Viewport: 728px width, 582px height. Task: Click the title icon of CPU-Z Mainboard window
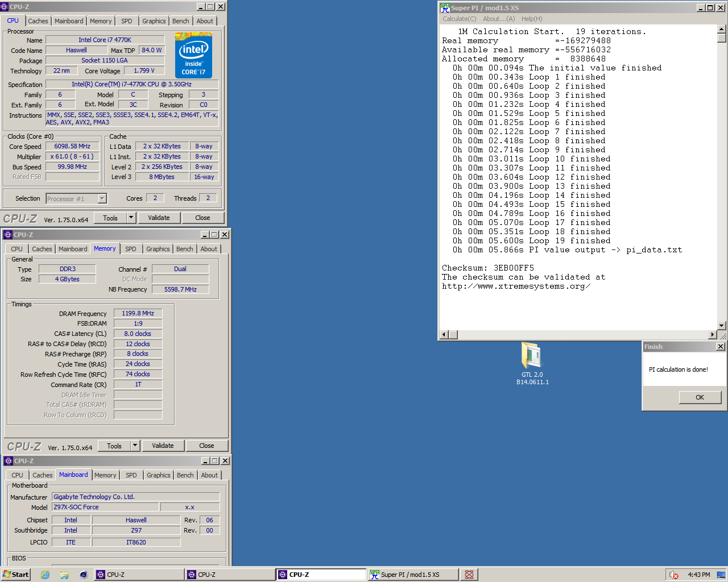tap(9, 461)
